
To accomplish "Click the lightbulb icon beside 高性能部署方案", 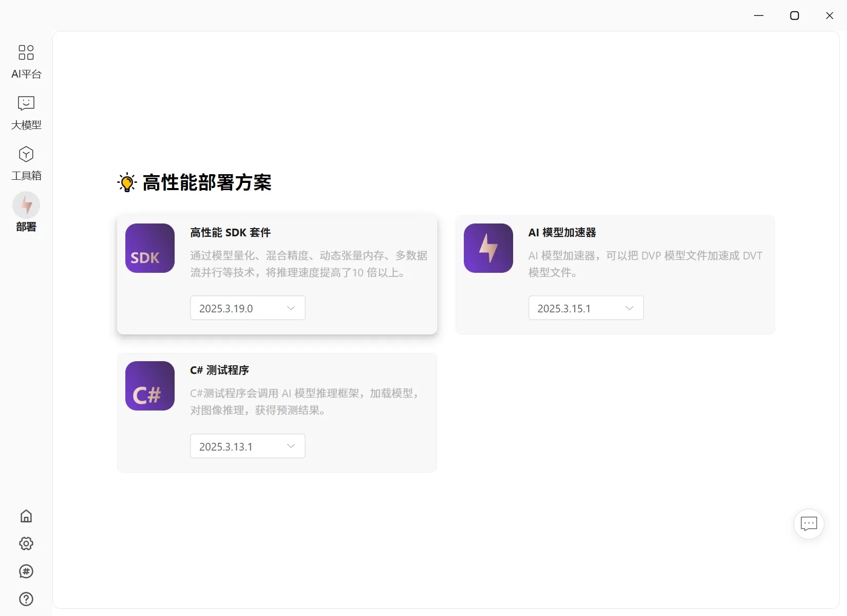I will (x=127, y=182).
